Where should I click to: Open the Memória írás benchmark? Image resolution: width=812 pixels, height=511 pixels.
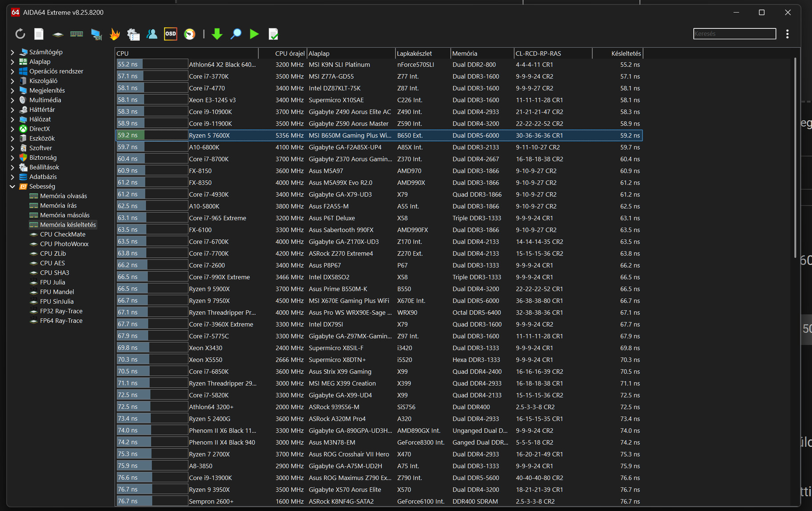58,206
